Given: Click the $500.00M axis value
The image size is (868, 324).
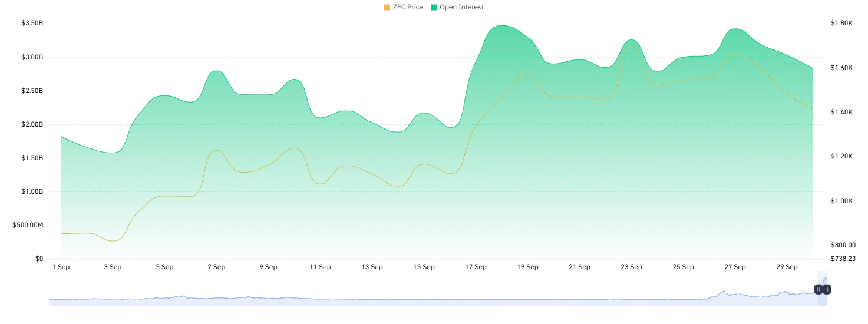Looking at the screenshot, I should click(x=28, y=226).
